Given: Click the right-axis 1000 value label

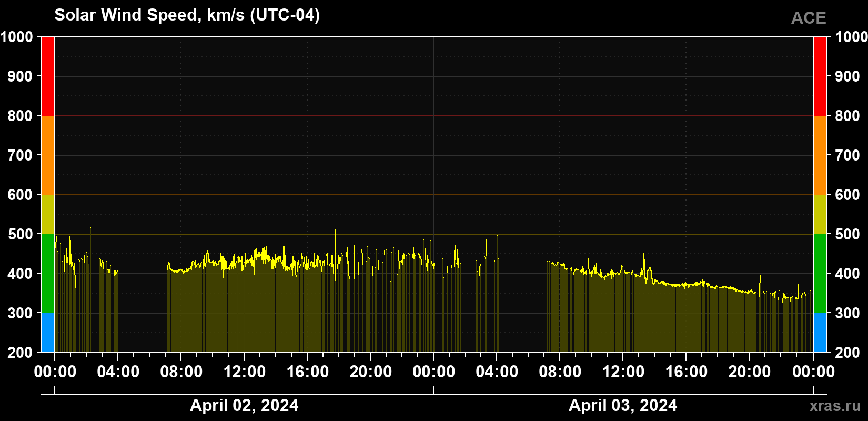Looking at the screenshot, I should click(x=851, y=37).
